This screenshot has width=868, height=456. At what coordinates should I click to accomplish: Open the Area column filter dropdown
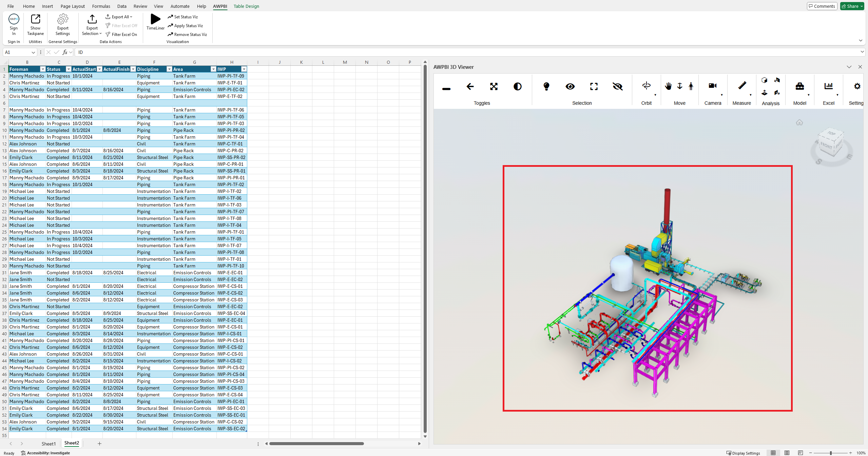pyautogui.click(x=213, y=69)
